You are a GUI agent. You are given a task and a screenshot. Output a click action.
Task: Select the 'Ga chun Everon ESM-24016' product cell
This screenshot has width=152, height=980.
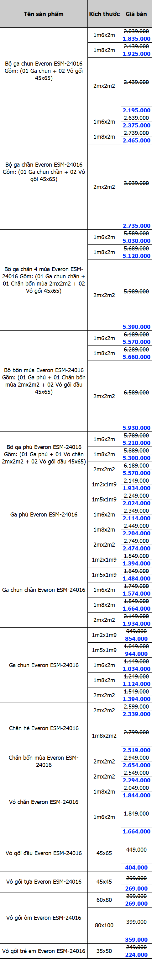(44, 665)
